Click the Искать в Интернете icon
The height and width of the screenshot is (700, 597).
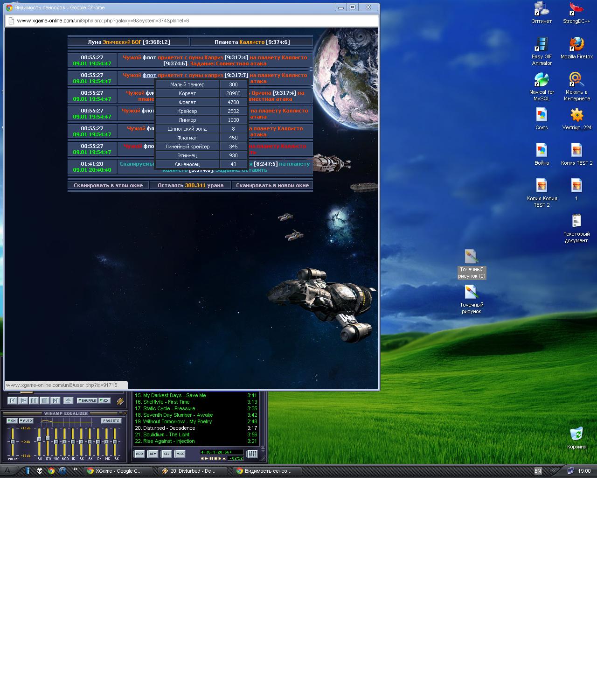click(576, 87)
